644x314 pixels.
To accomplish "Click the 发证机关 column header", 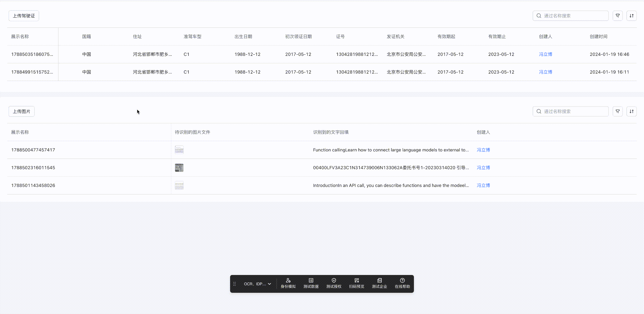I will [x=395, y=37].
